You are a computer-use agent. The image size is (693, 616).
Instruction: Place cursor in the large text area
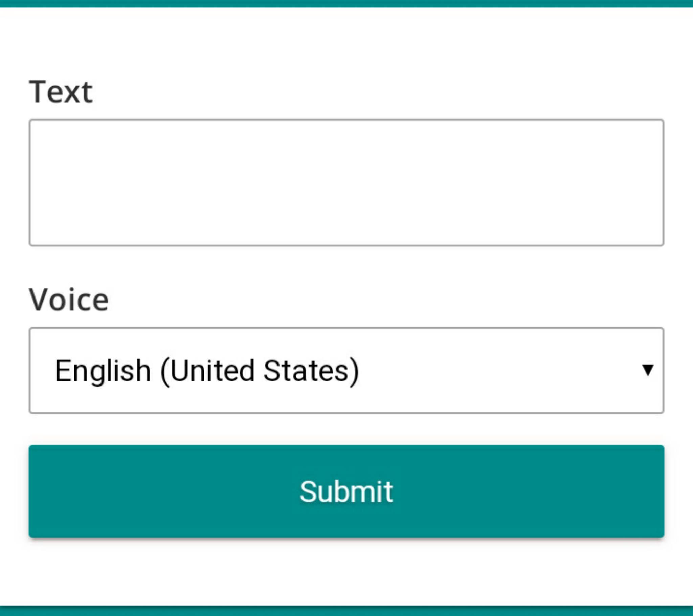(x=346, y=182)
